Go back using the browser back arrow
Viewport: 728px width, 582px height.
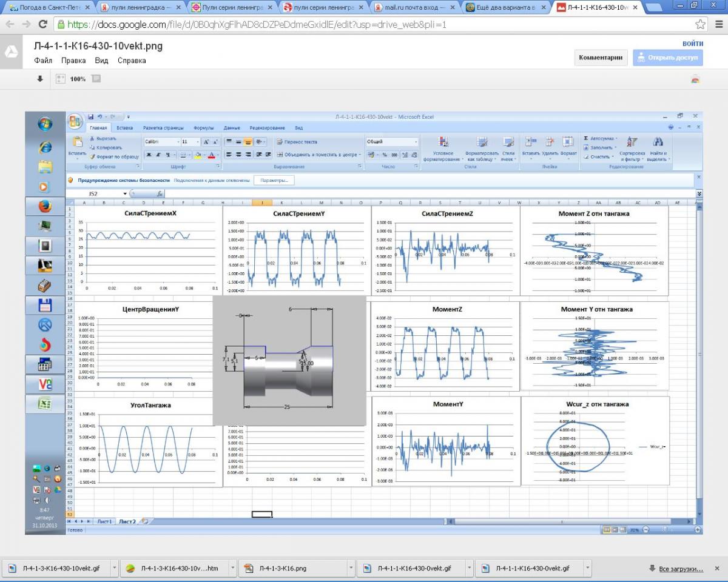10,25
